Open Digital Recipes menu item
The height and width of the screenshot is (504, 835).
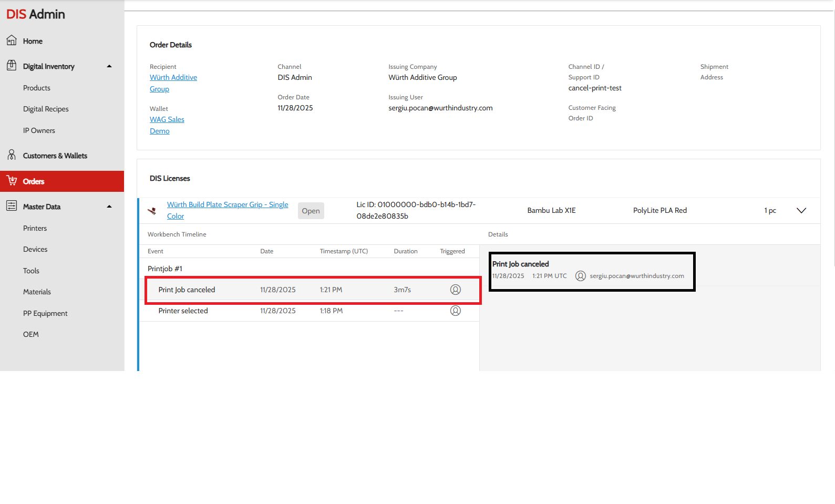point(46,109)
